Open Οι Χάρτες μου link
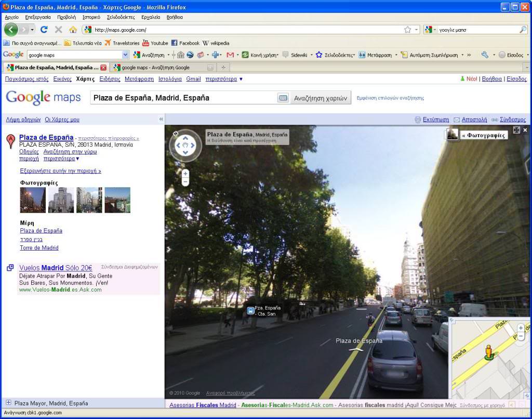Image resolution: width=532 pixels, height=419 pixels. click(x=62, y=120)
